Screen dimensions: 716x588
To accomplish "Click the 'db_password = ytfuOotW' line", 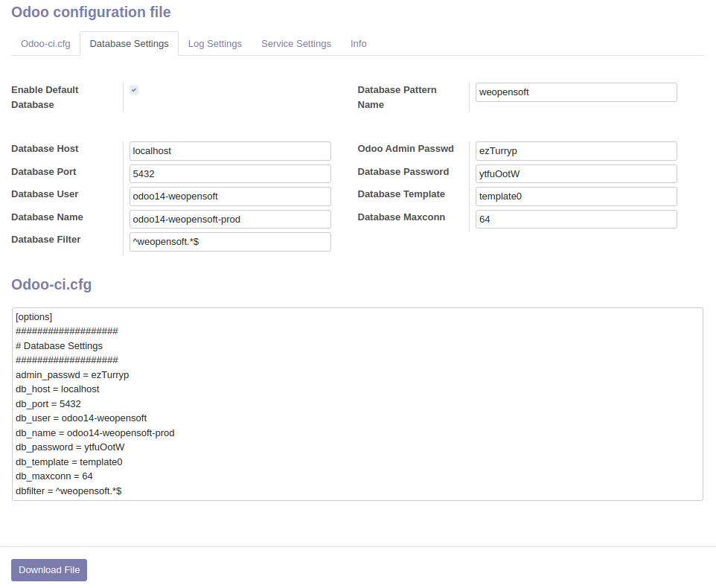I will (70, 447).
